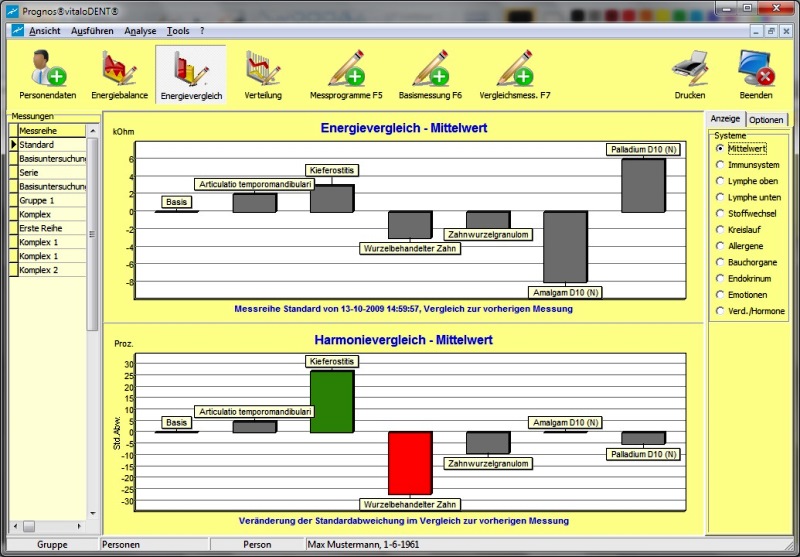
Task: Click the red Wurzelbehandelter Zahn bar
Action: pyautogui.click(x=410, y=463)
